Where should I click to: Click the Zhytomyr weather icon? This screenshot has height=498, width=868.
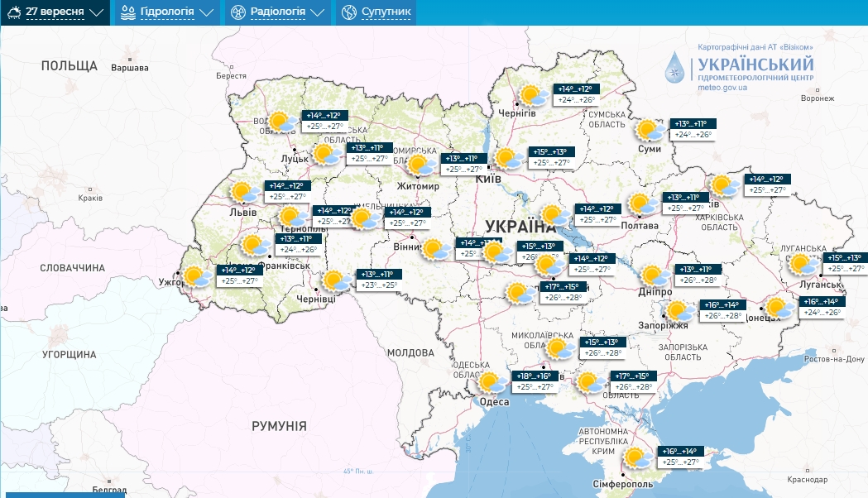pyautogui.click(x=422, y=165)
